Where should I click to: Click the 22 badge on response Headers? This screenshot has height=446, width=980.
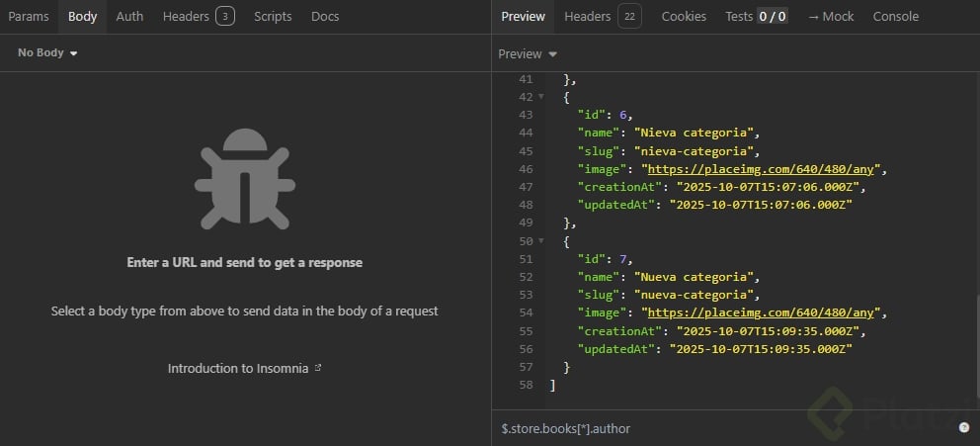coord(629,16)
